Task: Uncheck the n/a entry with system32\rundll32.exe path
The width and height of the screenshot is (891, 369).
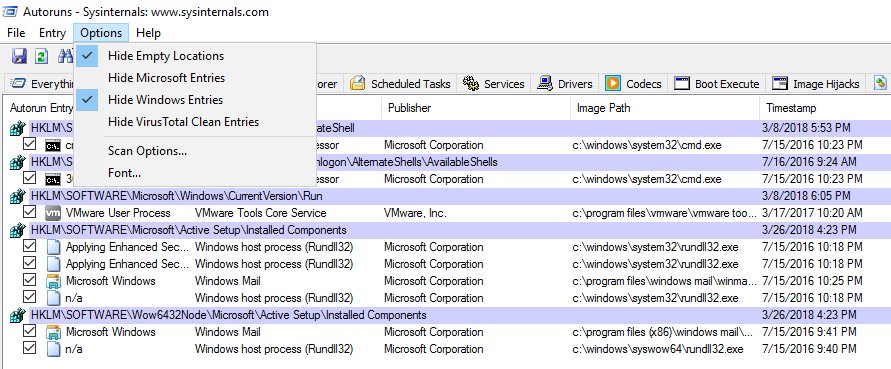Action: pyautogui.click(x=30, y=297)
